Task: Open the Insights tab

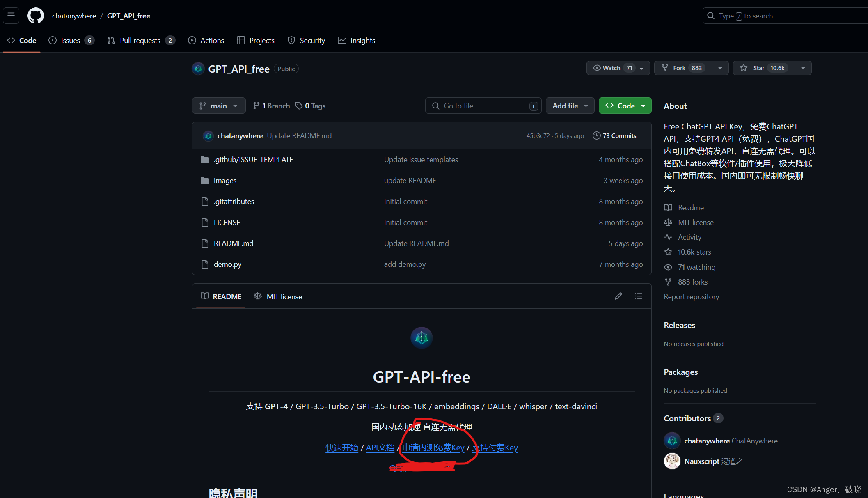Action: point(357,40)
